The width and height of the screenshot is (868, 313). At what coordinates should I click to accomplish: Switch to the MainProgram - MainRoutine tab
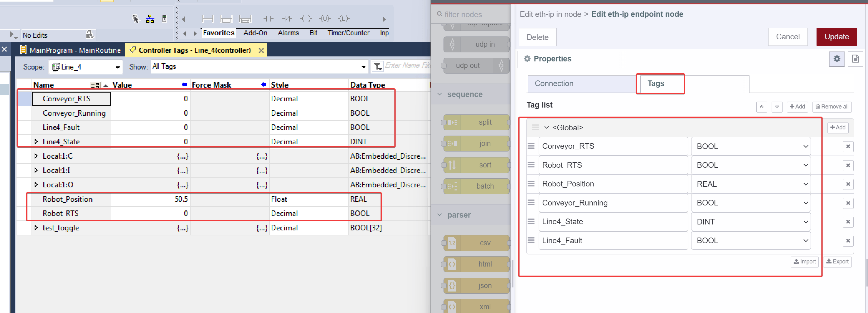pyautogui.click(x=74, y=50)
